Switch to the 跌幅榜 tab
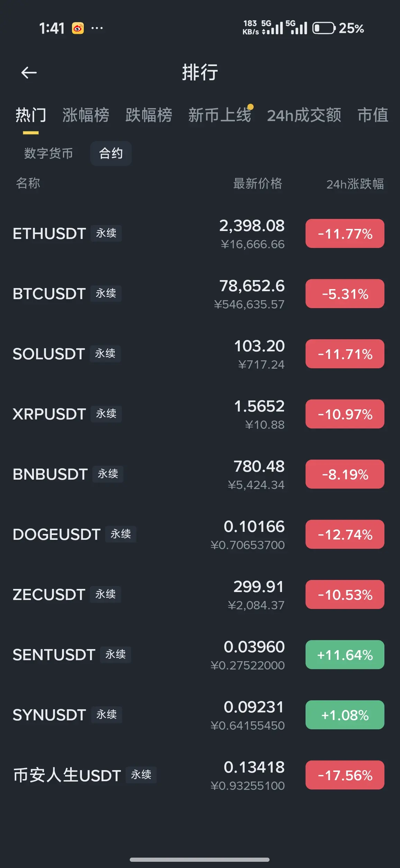 pyautogui.click(x=149, y=115)
